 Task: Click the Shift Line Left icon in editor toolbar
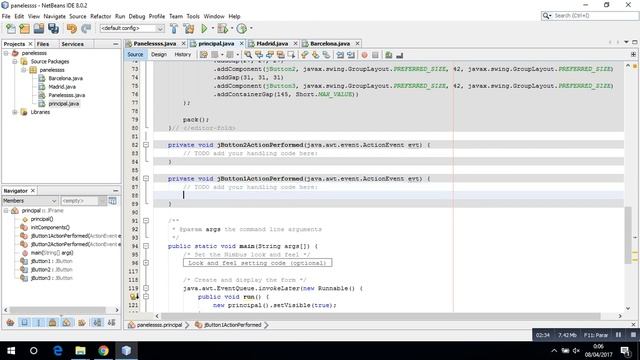(340, 55)
